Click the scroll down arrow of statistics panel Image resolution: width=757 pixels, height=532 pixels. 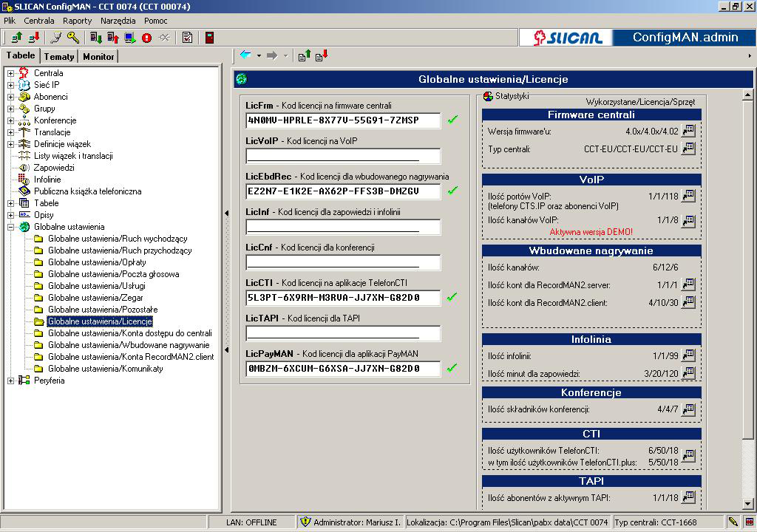[747, 503]
